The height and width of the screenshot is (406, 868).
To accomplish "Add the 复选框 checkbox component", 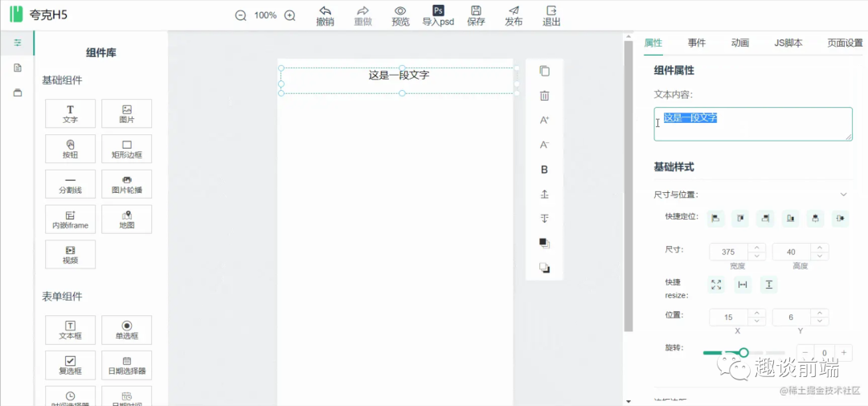I will click(70, 365).
